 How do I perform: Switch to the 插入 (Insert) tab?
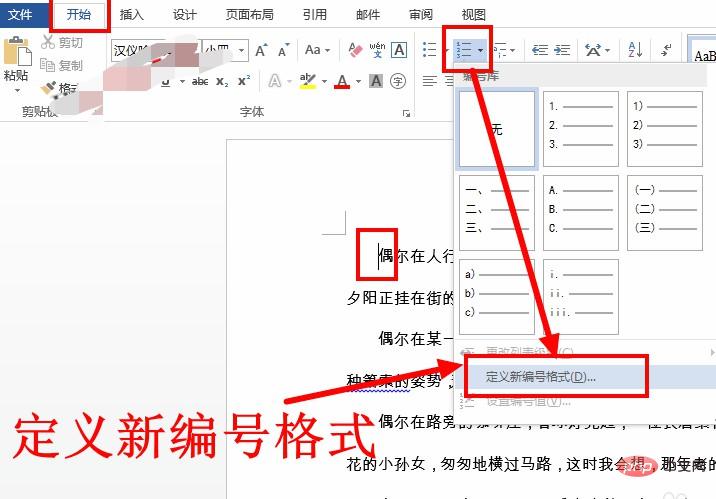click(131, 15)
